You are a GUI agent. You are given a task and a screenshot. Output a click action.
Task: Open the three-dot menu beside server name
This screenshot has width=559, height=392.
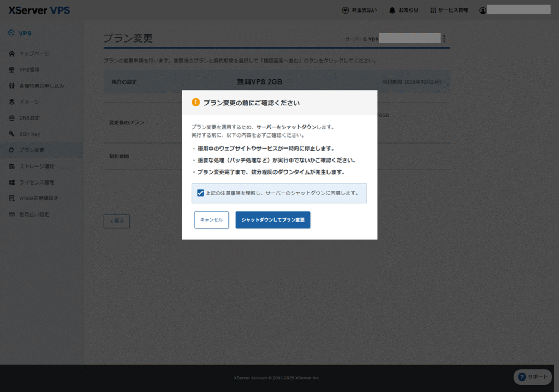[x=444, y=39]
